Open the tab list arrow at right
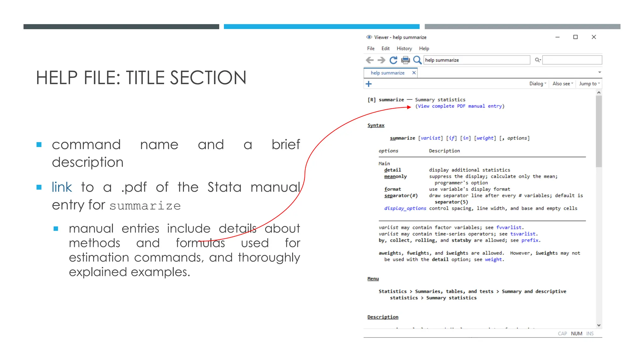644x362 pixels. point(599,73)
